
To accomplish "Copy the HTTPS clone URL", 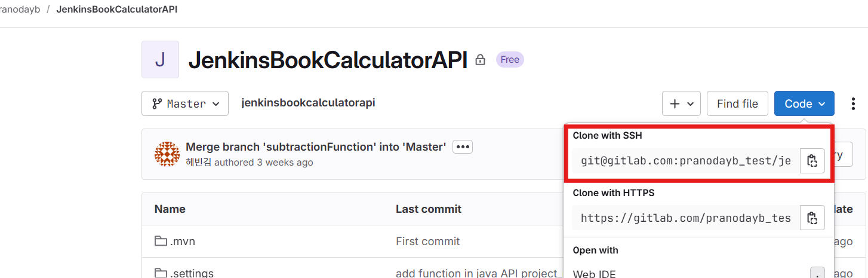I will pos(812,218).
